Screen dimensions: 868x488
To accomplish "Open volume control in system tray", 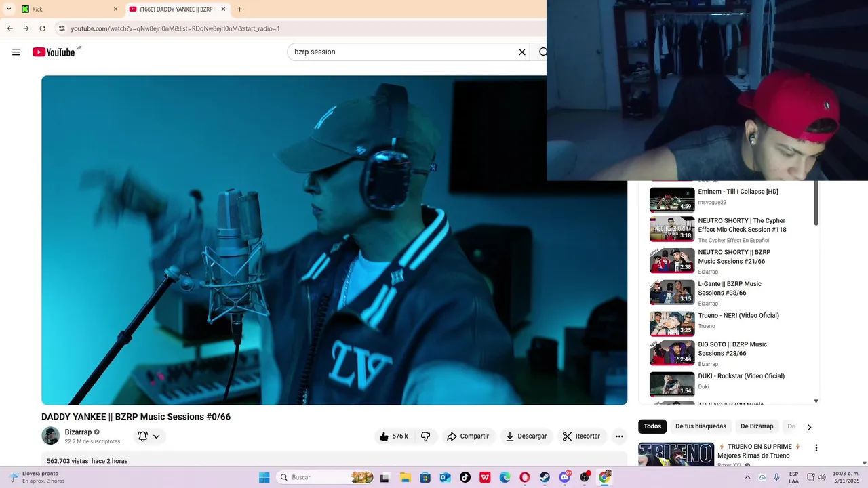I will 822,477.
